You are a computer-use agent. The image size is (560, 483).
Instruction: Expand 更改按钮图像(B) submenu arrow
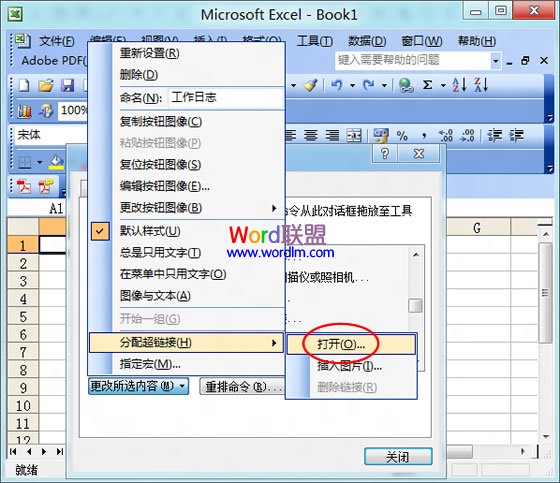pos(274,208)
